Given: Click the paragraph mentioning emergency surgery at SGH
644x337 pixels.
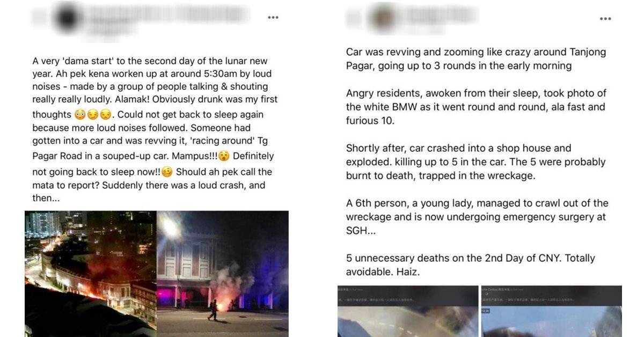Looking at the screenshot, I should (x=477, y=217).
